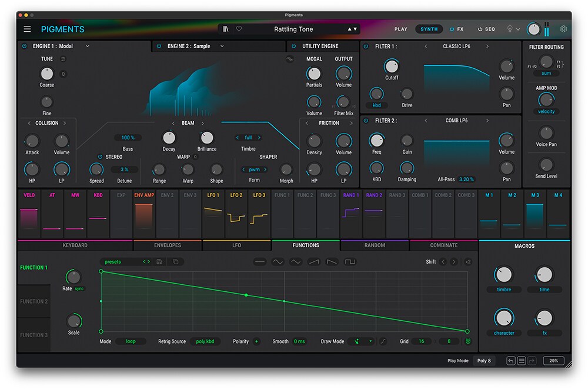The height and width of the screenshot is (389, 588).
Task: Select the next preset with up arrow
Action: (x=349, y=29)
